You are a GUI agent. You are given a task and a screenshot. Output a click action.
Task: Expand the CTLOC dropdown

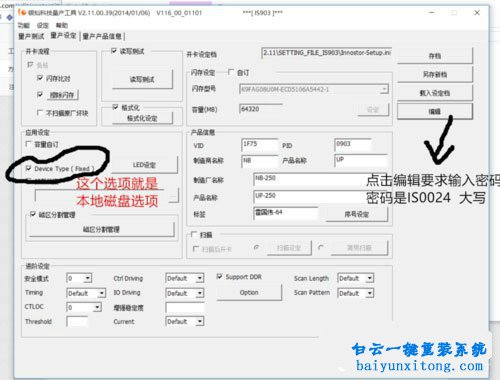pyautogui.click(x=97, y=307)
